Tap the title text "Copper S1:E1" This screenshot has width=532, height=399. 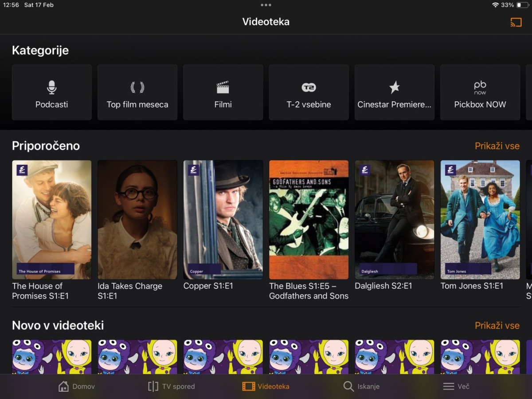(x=208, y=286)
